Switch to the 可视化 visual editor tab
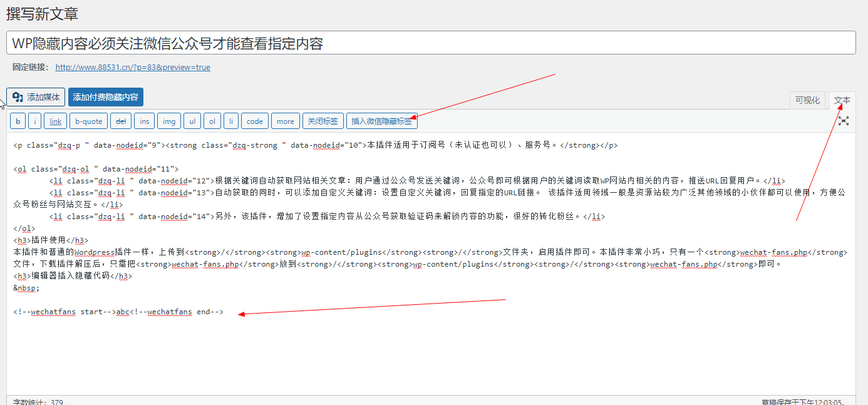Image resolution: width=868 pixels, height=405 pixels. 807,100
